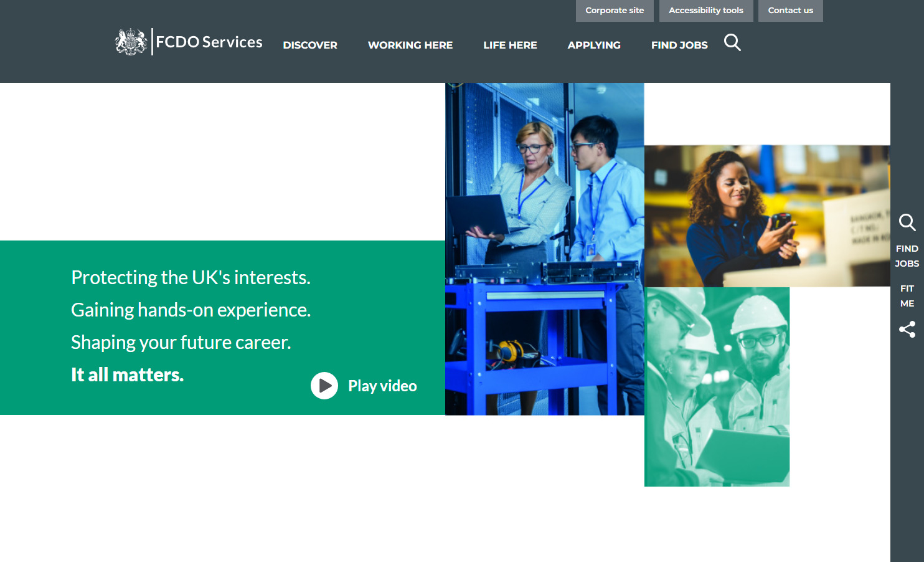Viewport: 924px width, 562px height.
Task: Click the search icon above FIND JOBS sidebar
Action: 907,222
